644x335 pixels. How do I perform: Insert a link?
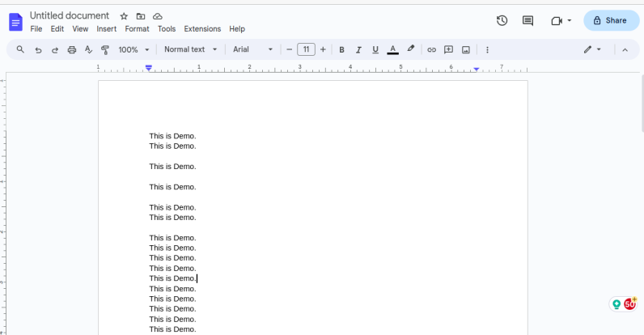[431, 49]
